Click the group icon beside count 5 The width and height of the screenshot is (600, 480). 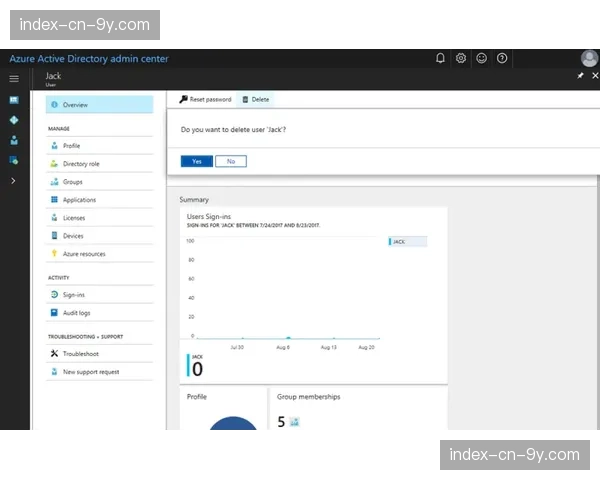294,422
